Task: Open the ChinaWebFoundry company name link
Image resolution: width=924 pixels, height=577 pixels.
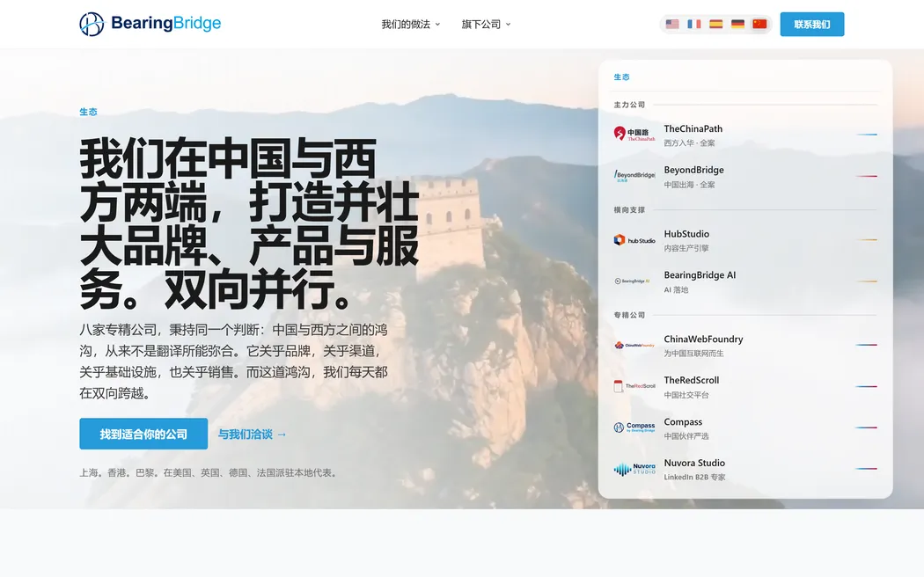Action: click(703, 340)
